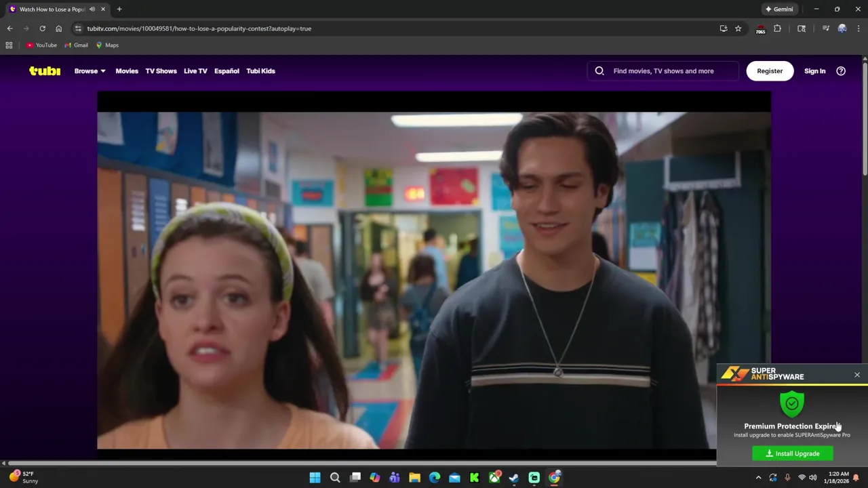The image size is (868, 488).
Task: Open the Chrome apps grid shortcut
Action: [x=9, y=45]
